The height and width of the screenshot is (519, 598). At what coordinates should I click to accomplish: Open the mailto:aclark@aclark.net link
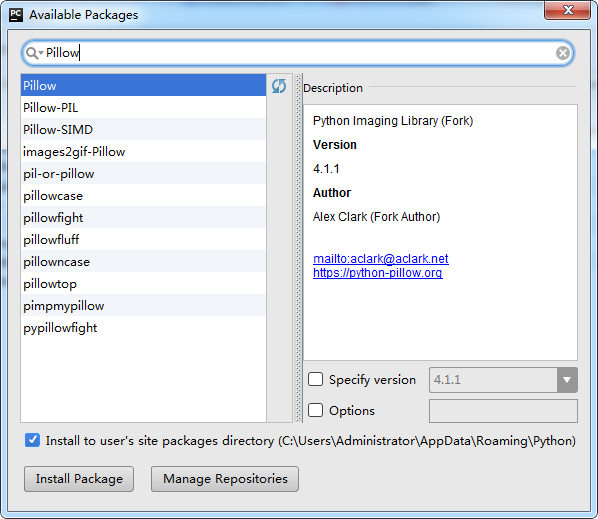(381, 259)
